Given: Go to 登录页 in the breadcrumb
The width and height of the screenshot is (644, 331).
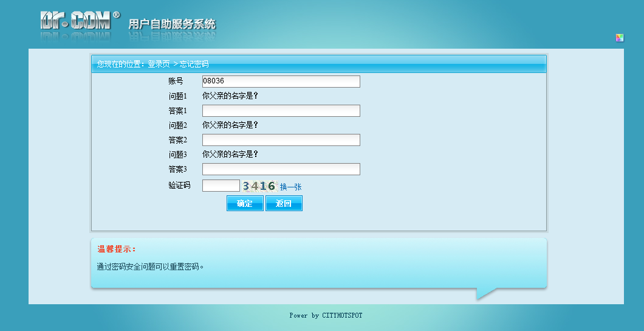Looking at the screenshot, I should 159,64.
